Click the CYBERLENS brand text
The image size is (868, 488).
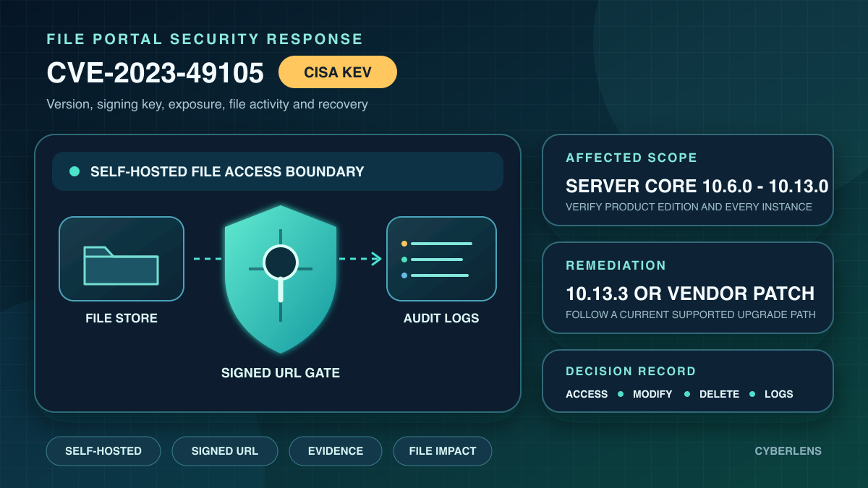point(788,451)
